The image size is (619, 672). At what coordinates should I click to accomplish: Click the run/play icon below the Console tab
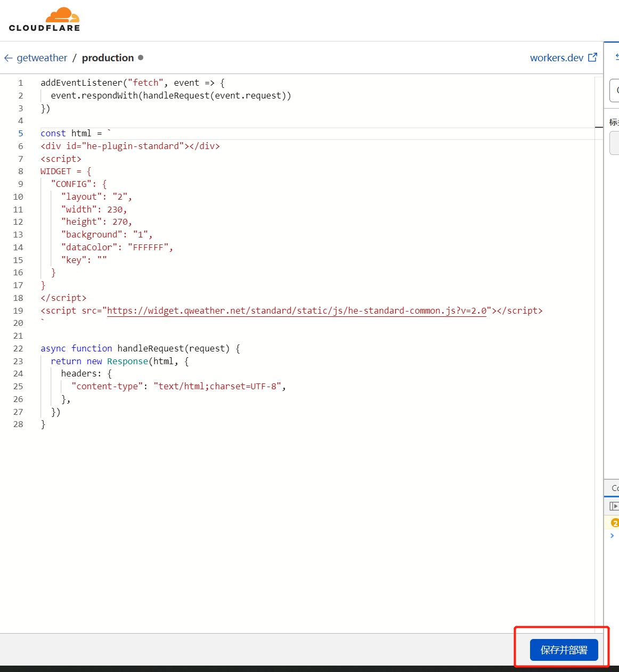tap(614, 506)
